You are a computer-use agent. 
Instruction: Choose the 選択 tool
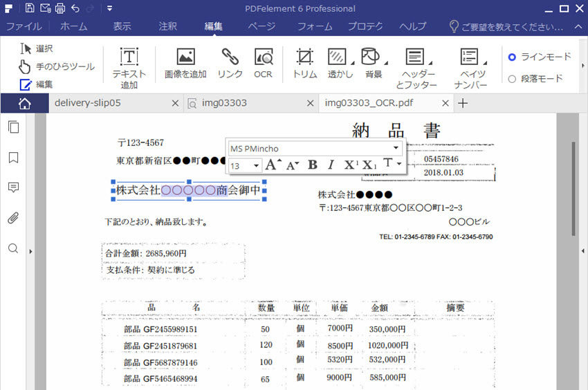pos(37,48)
